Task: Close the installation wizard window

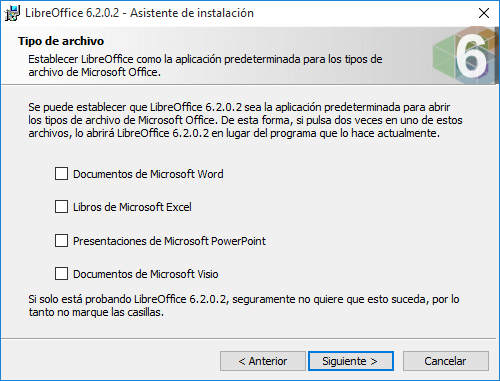Action: pyautogui.click(x=484, y=13)
